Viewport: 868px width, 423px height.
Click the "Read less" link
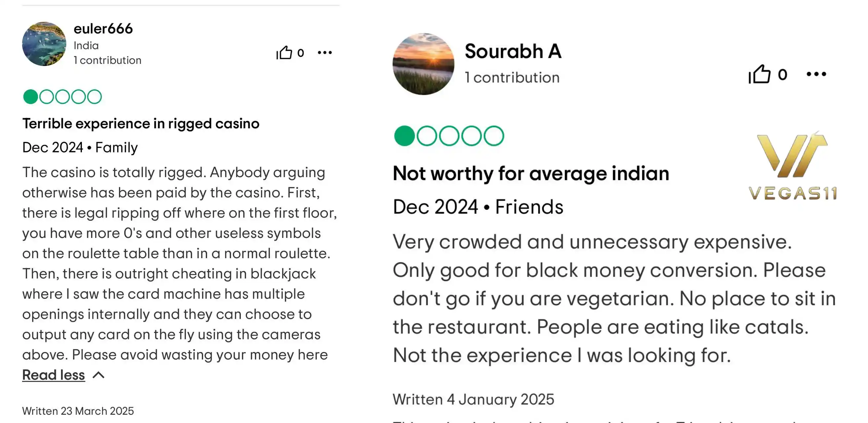point(54,375)
